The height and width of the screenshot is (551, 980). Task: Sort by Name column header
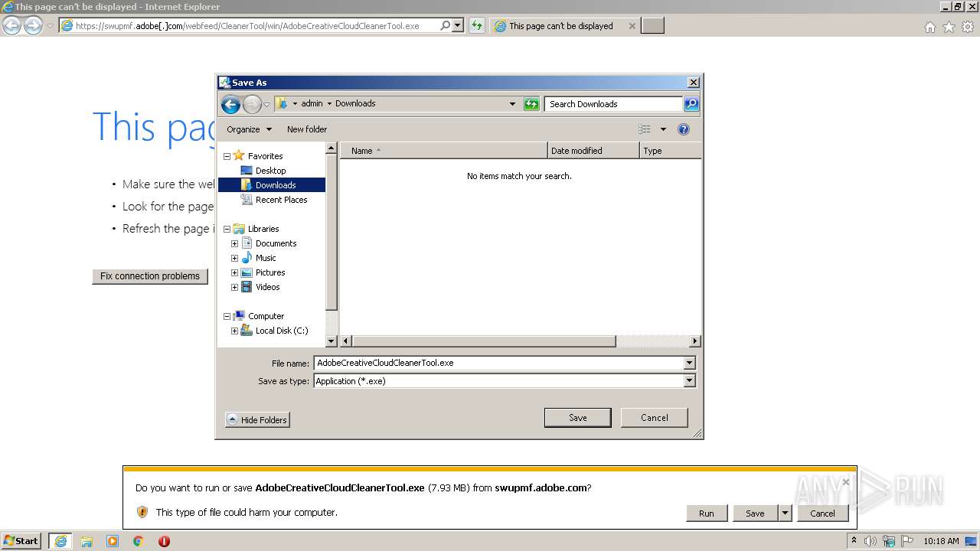click(444, 151)
